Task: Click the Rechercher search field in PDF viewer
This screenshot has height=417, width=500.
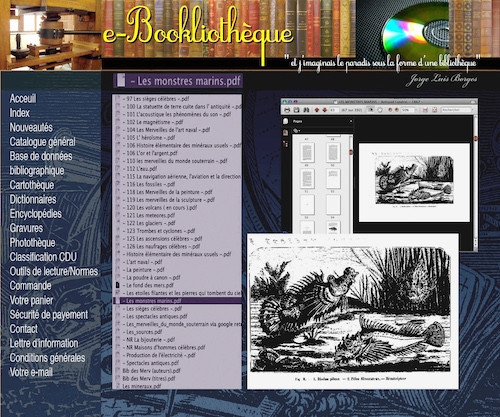Action: 456,110
